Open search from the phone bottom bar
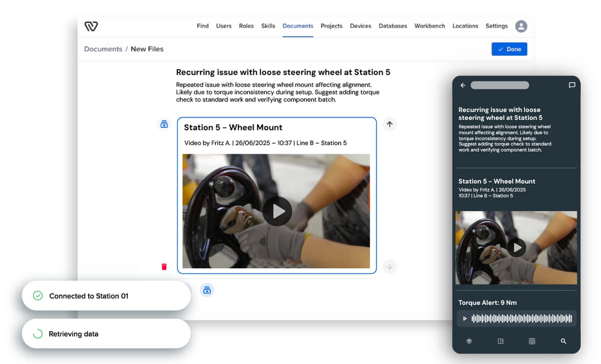The image size is (601, 364). (563, 341)
